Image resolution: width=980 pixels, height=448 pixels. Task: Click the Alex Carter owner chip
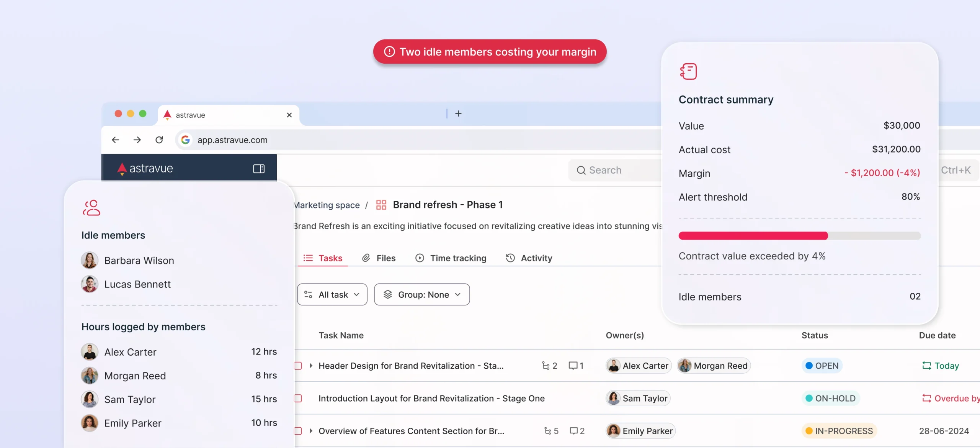point(639,366)
